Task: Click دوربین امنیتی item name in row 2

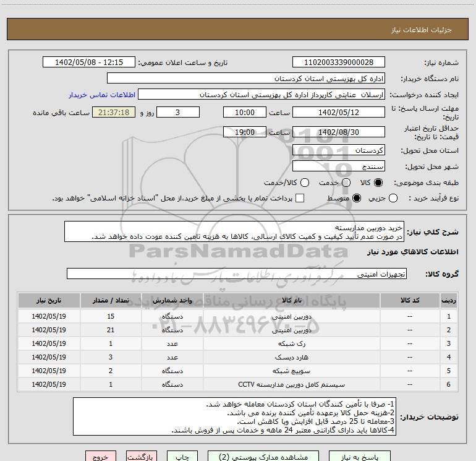Action: point(291,330)
